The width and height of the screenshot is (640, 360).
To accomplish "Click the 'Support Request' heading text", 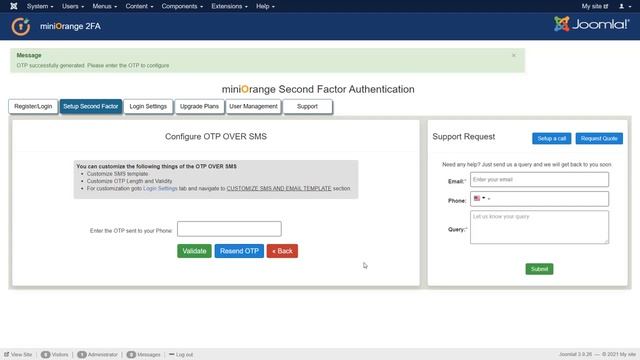I will click(x=464, y=137).
